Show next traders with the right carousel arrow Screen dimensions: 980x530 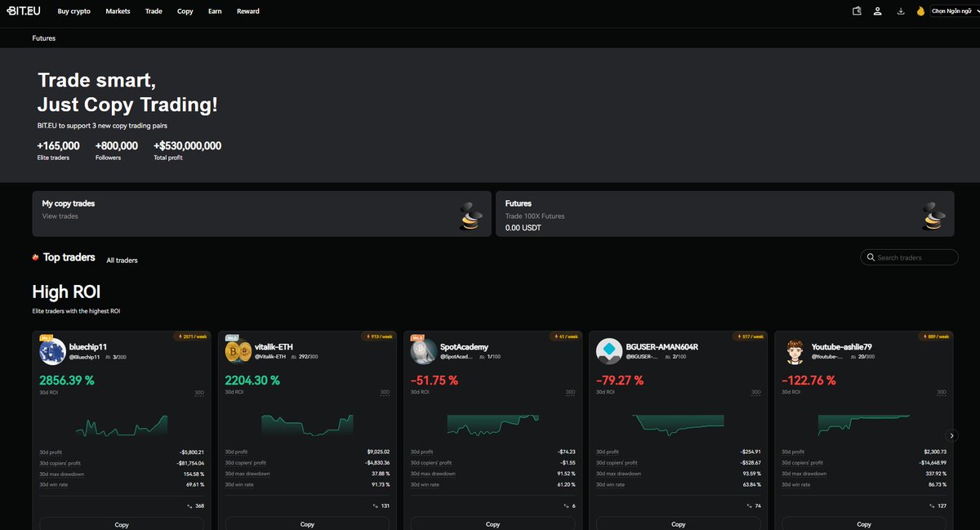point(951,435)
